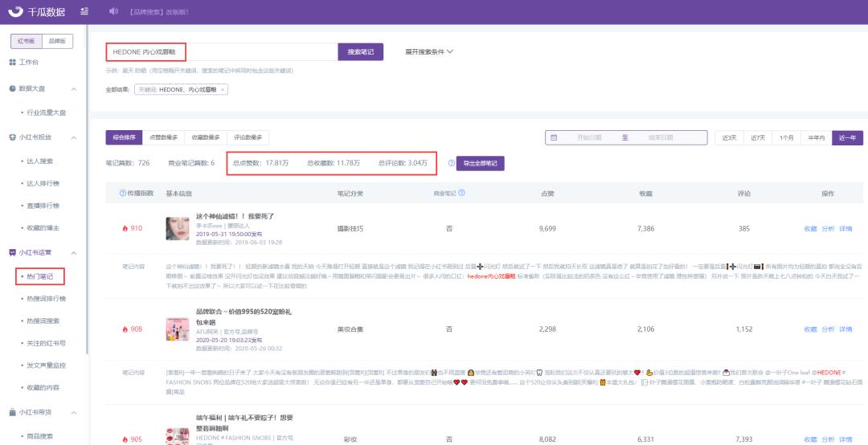Click the help icon next to 导出全部笔记
The image size is (868, 445).
(x=452, y=163)
